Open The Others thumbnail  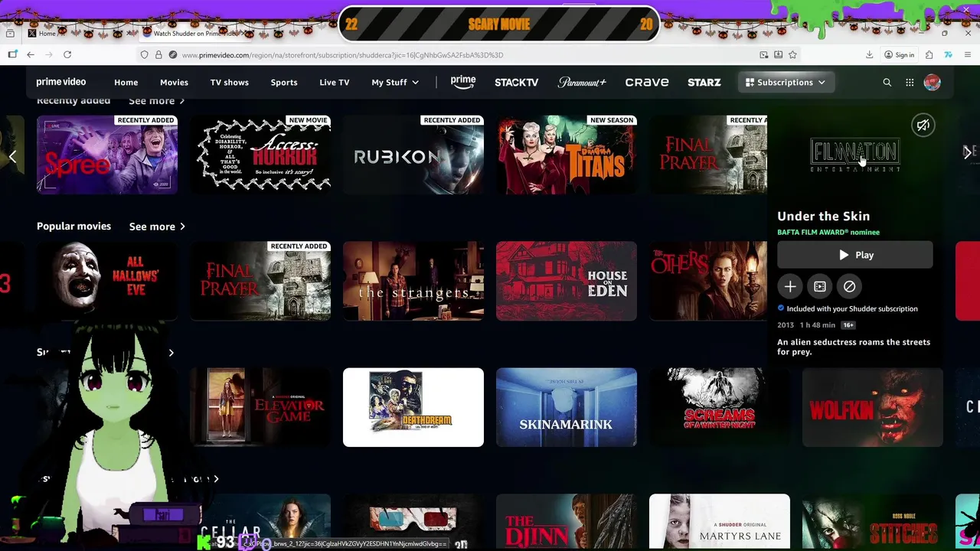708,281
